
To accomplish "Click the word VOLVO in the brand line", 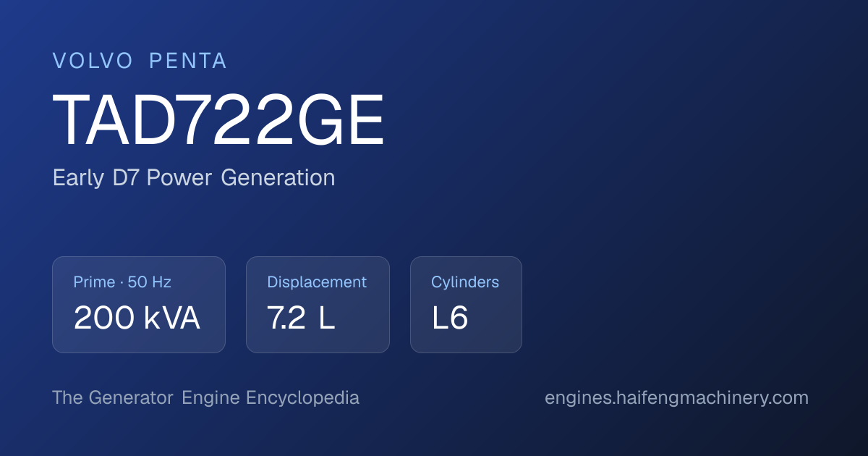I will [93, 62].
